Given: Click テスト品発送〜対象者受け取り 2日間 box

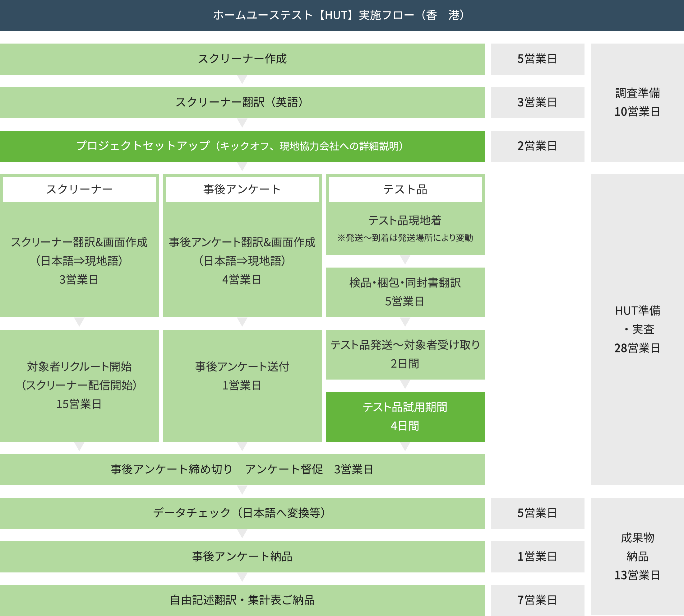Looking at the screenshot, I should tap(405, 354).
